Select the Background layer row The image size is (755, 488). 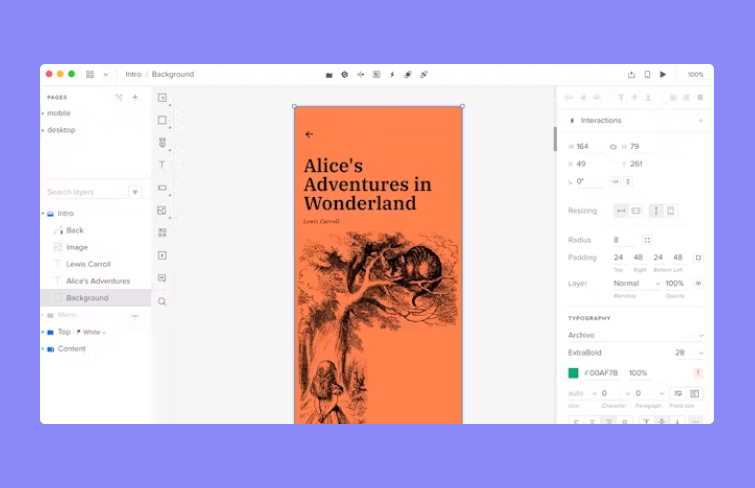pyautogui.click(x=96, y=298)
